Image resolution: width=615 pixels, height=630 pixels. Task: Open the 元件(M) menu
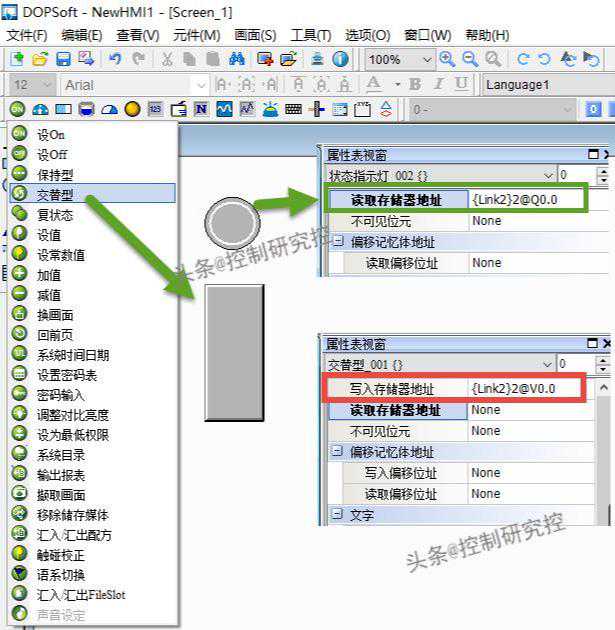196,35
